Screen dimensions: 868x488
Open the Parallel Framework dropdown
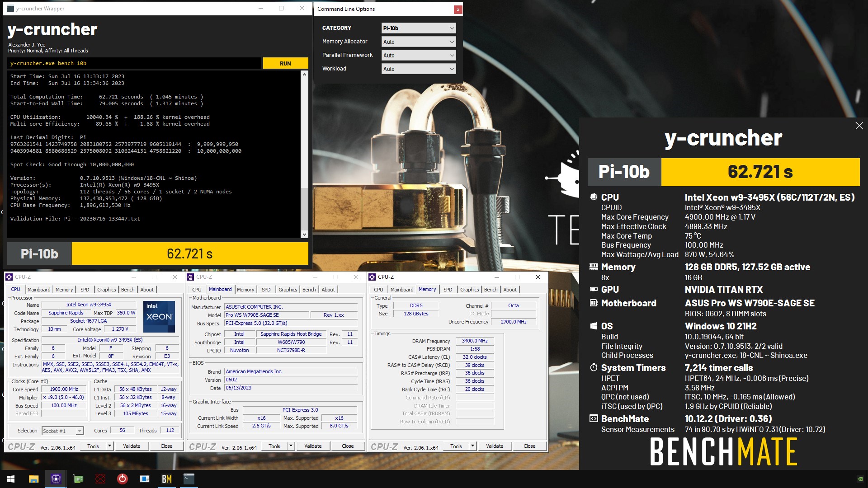tap(419, 55)
